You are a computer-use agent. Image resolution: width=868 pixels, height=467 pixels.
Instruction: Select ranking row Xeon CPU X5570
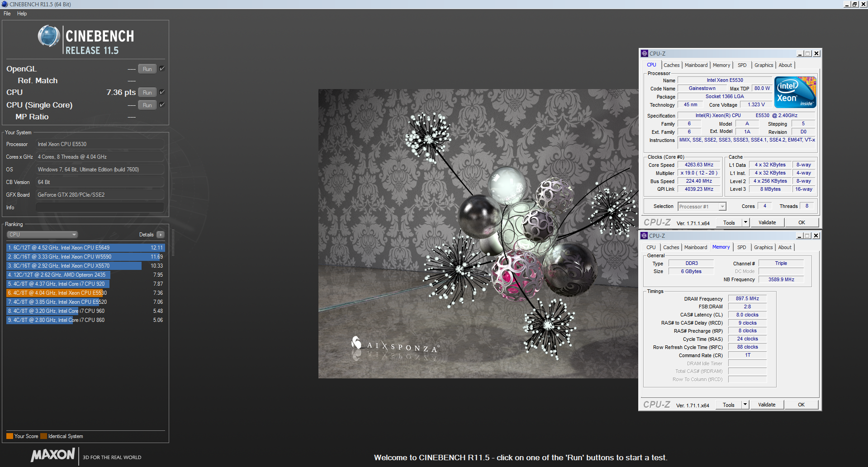pos(85,266)
